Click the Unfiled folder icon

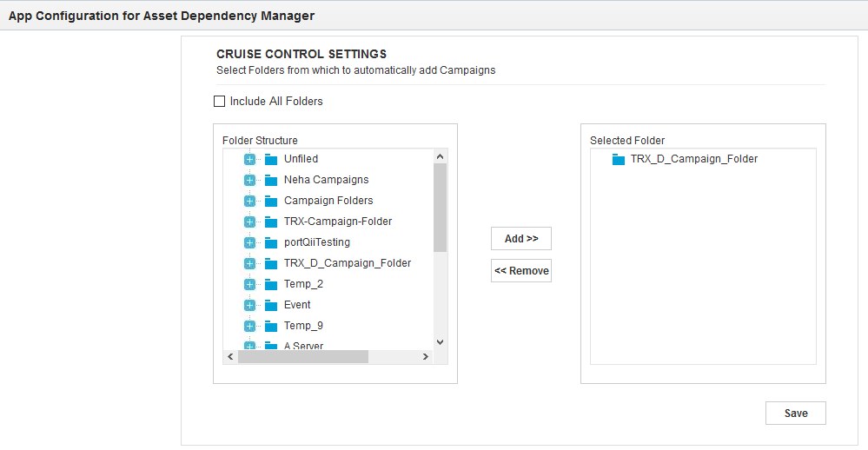(271, 160)
